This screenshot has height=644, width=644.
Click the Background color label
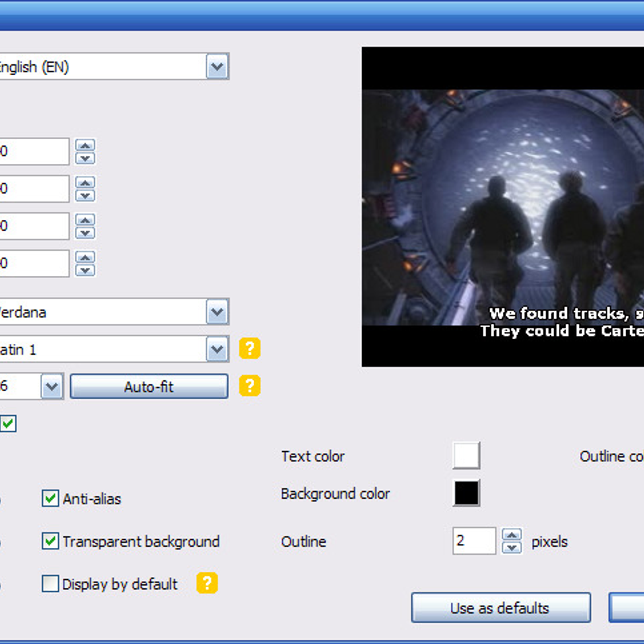point(335,493)
